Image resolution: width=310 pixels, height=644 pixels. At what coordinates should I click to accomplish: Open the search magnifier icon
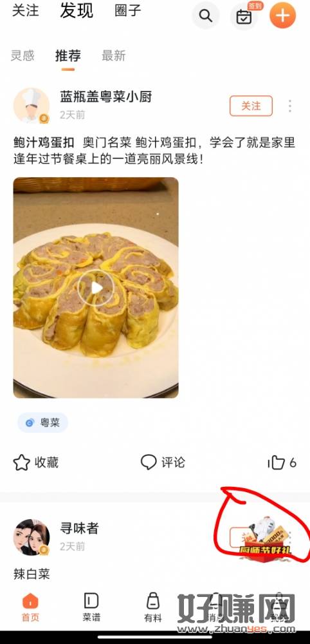coord(205,15)
